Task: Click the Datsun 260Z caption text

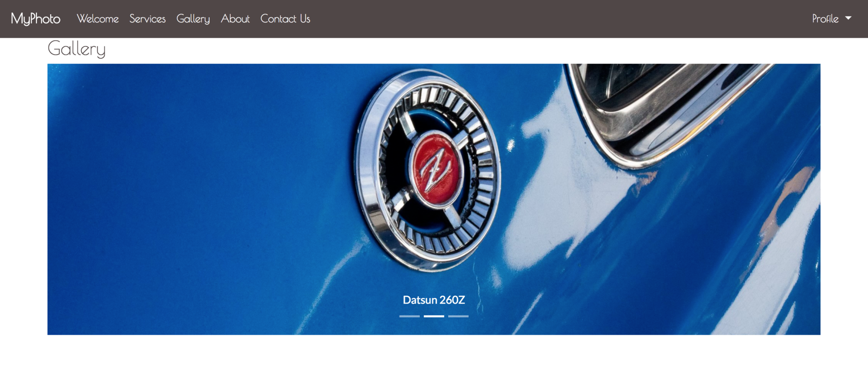Action: tap(434, 300)
